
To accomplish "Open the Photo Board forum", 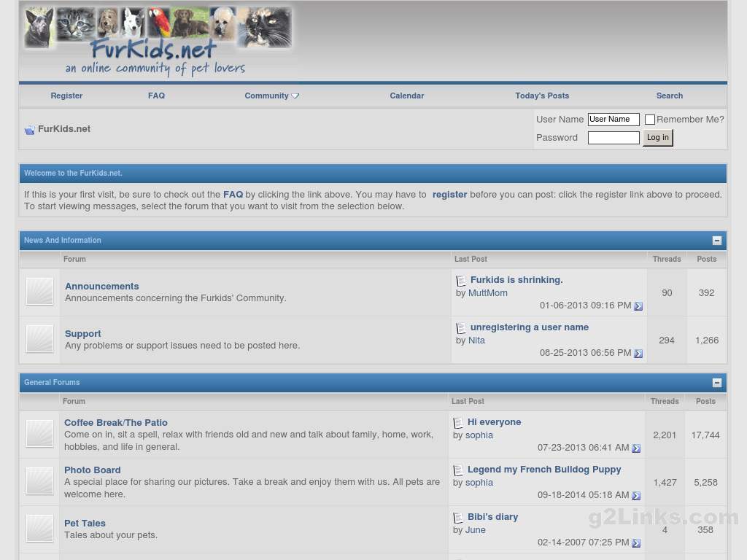I will coord(93,470).
